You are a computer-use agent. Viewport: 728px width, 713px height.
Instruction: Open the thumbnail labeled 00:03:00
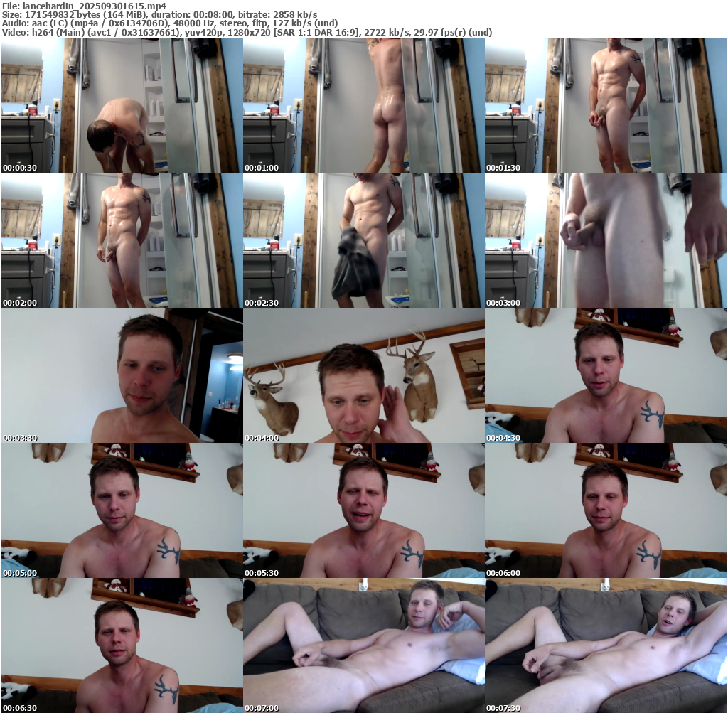pos(606,240)
